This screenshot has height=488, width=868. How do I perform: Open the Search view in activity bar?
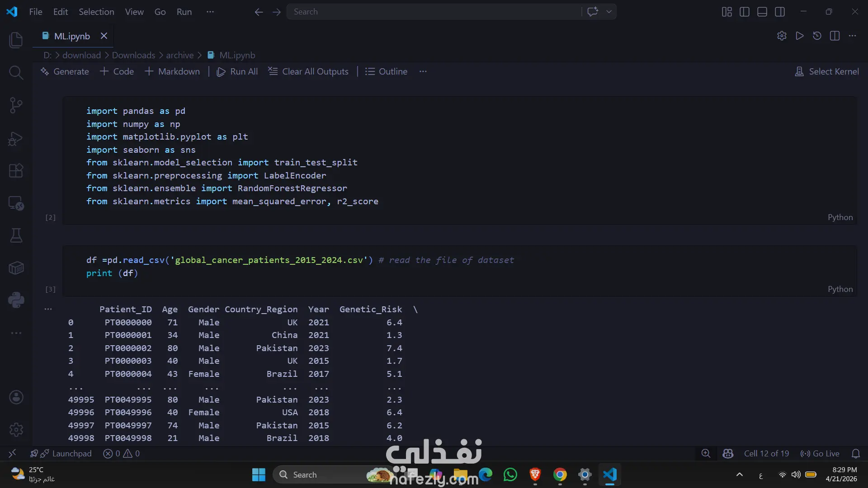16,72
